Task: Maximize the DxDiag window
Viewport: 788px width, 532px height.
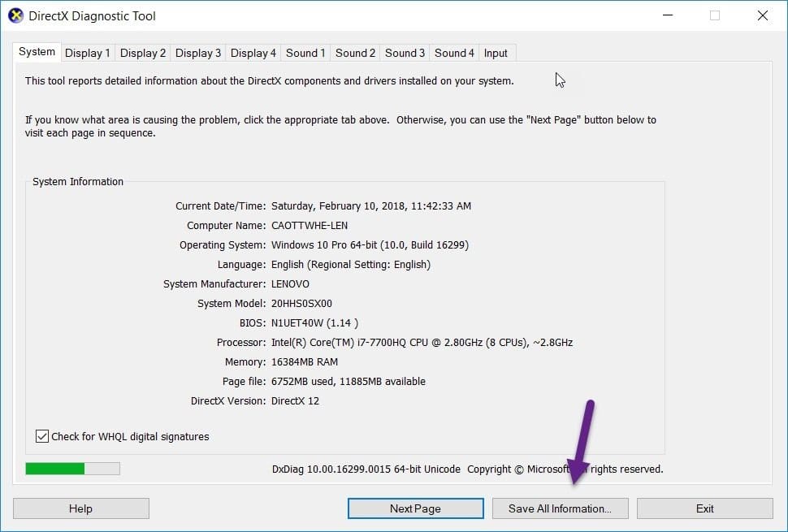Action: (715, 15)
